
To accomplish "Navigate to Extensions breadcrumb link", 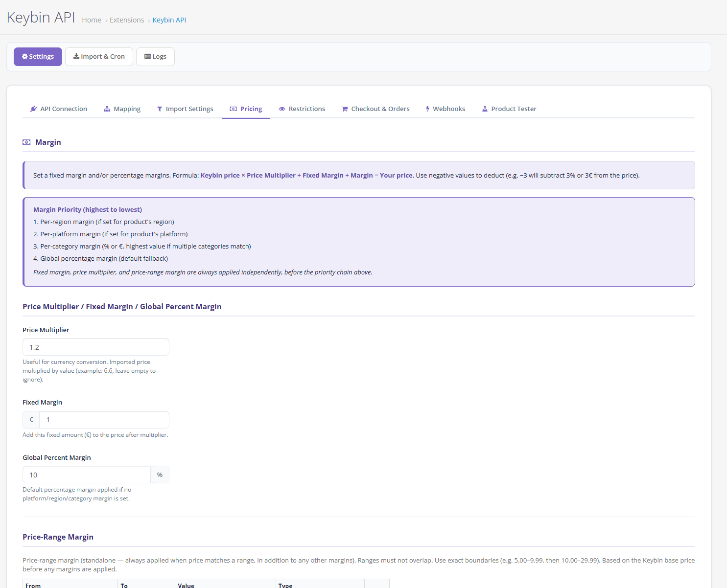I will (x=127, y=20).
